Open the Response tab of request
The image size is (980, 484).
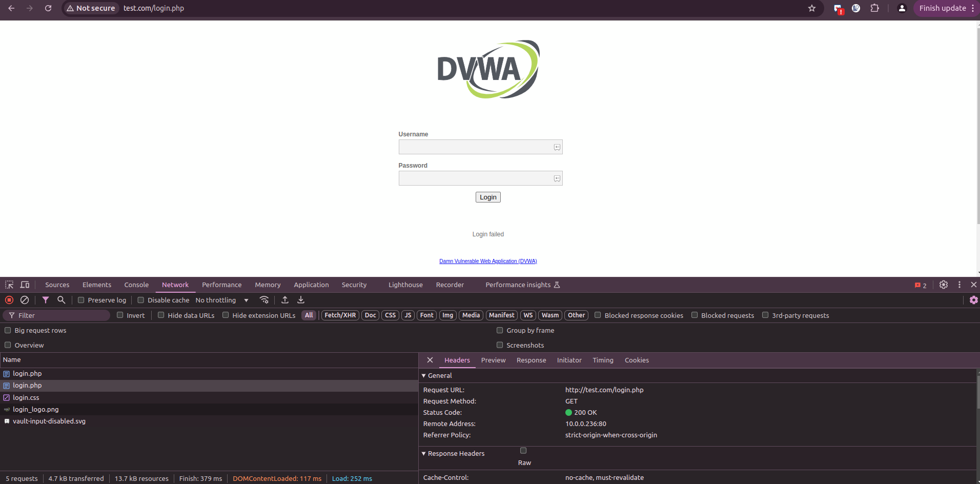click(531, 360)
